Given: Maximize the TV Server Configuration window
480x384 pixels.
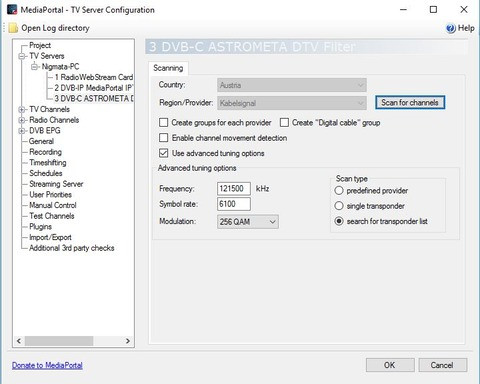Looking at the screenshot, I should coord(433,10).
